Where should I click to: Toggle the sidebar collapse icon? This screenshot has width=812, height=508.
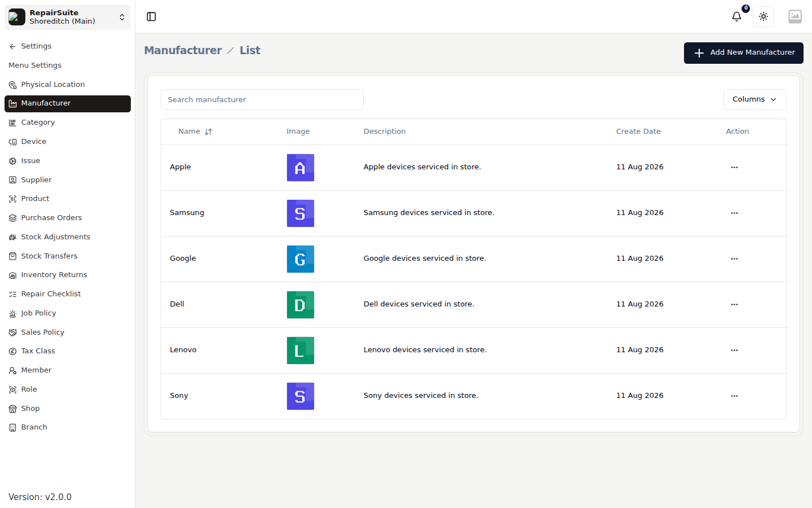(151, 17)
